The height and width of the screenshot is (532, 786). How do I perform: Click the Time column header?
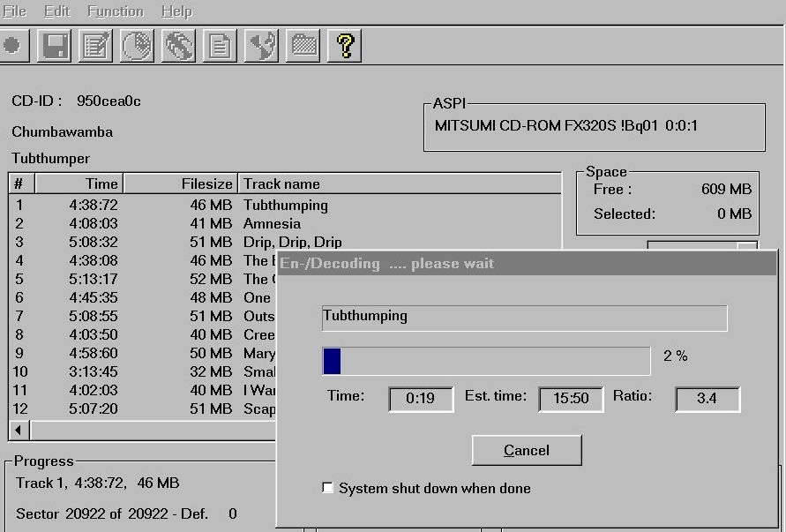[79, 184]
